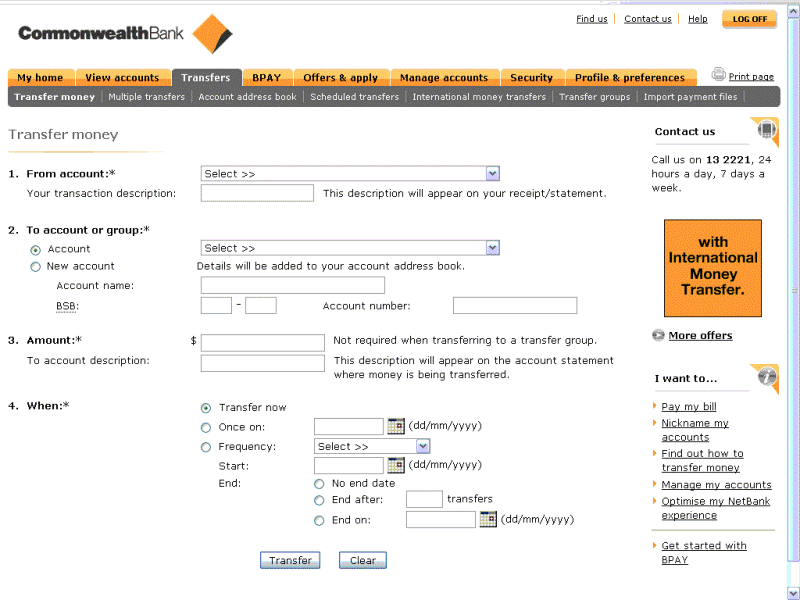Choose the End after radio button
Image resolution: width=800 pixels, height=600 pixels.
coord(319,500)
